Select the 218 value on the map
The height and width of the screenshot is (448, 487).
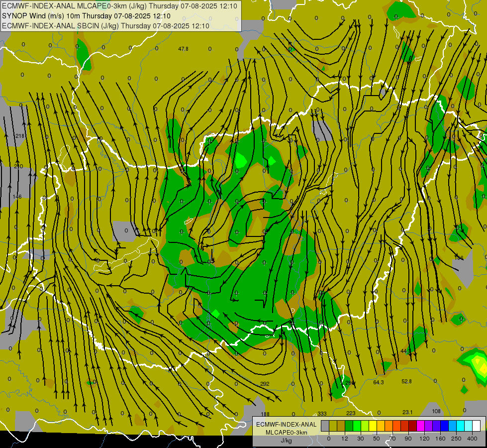click(20, 136)
